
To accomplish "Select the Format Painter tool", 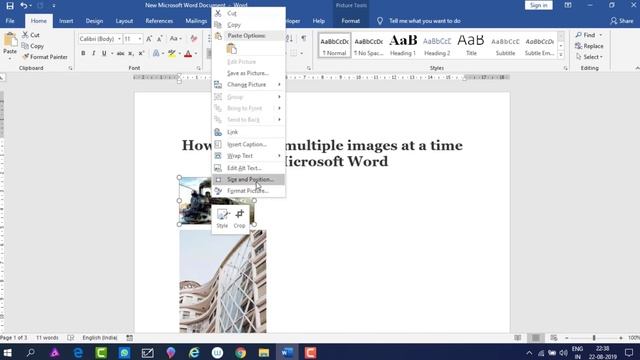I will pyautogui.click(x=45, y=57).
